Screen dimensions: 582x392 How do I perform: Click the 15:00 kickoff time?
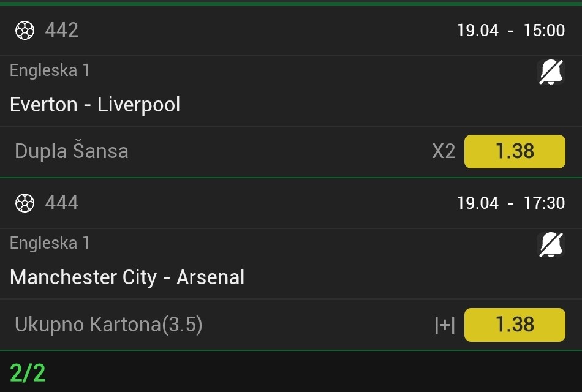(x=544, y=30)
